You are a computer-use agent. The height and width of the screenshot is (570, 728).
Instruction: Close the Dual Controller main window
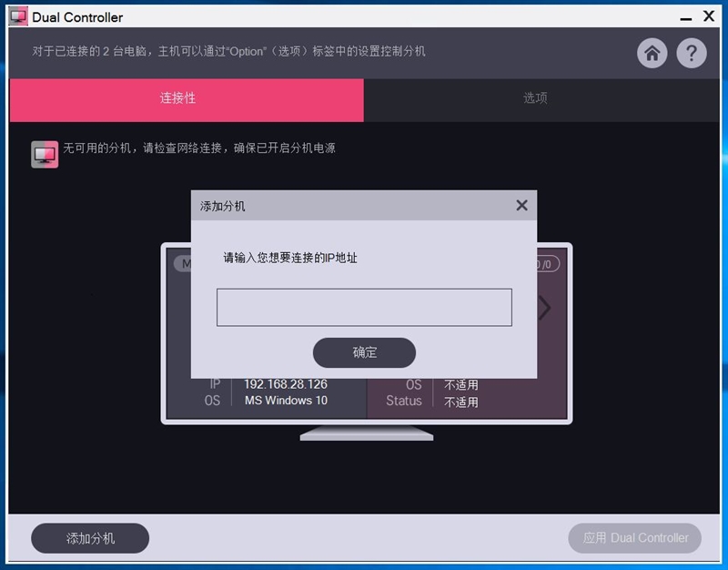pos(709,16)
